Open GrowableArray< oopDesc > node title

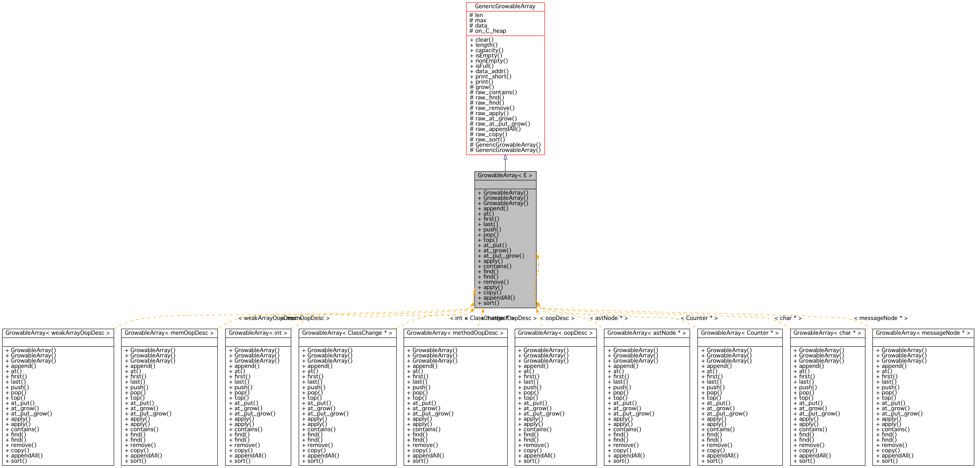pos(555,333)
